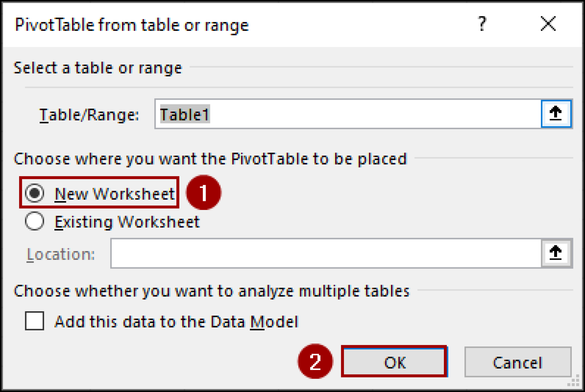Screen dimensions: 585x392
Task: Select the Existing Worksheet radio button
Action: pos(35,221)
